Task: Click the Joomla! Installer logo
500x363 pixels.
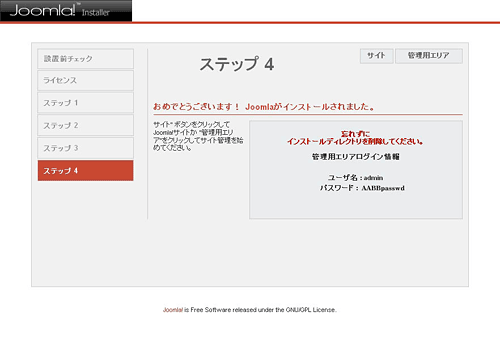Action: pyautogui.click(x=66, y=11)
